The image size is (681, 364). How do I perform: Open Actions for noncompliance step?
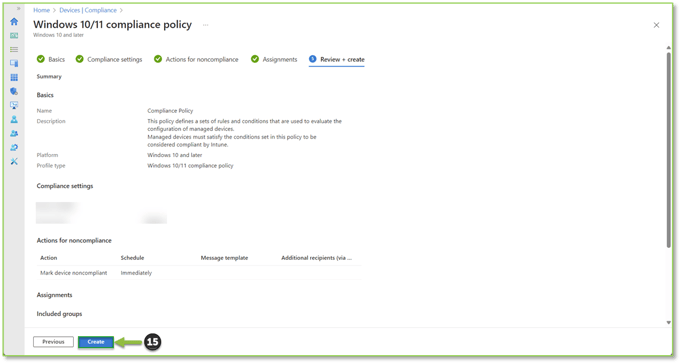tap(196, 59)
